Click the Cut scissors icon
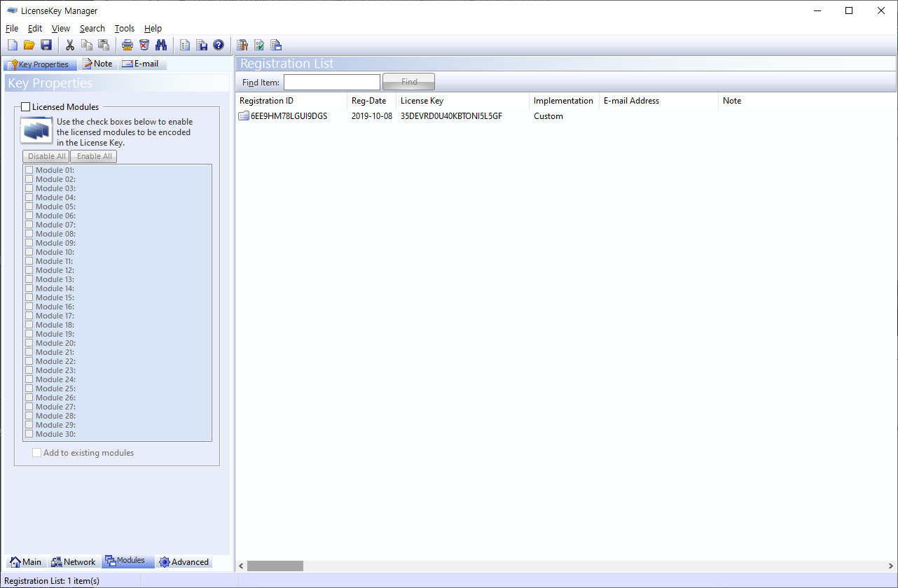 tap(70, 45)
